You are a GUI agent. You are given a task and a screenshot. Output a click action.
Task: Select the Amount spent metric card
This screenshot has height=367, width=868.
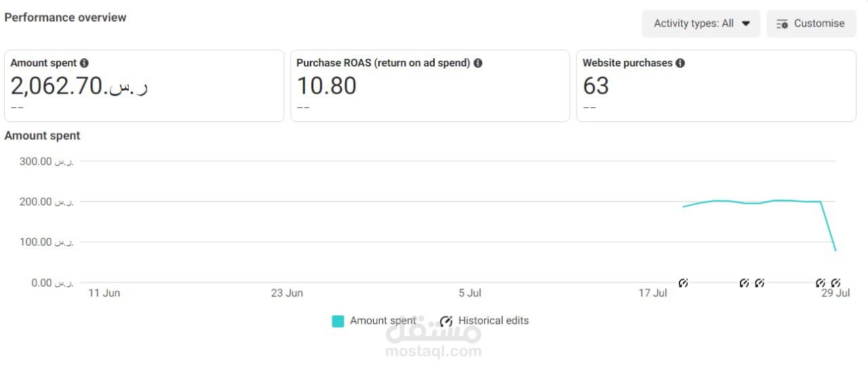pyautogui.click(x=144, y=86)
